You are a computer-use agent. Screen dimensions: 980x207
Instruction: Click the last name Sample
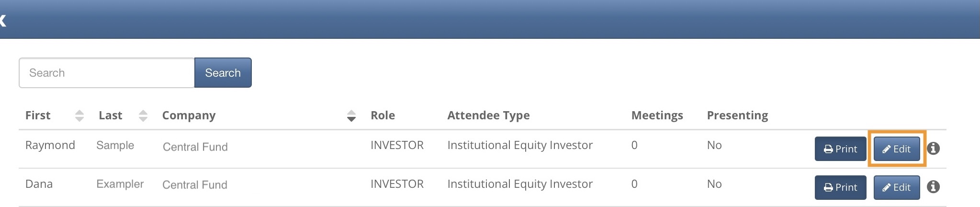pyautogui.click(x=115, y=145)
